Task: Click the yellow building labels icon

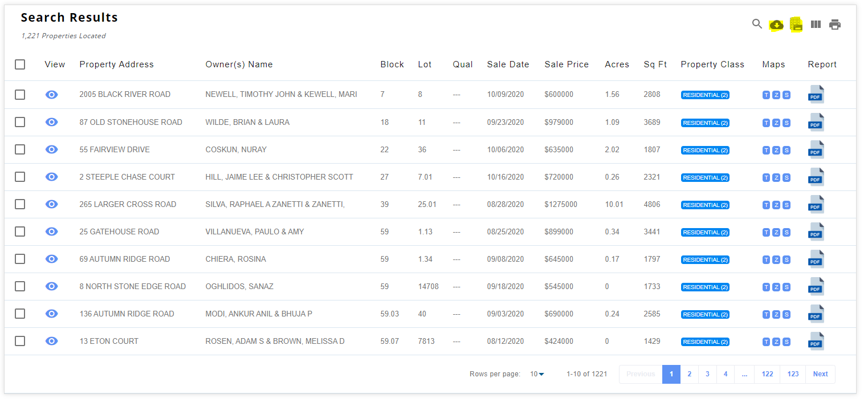Action: click(x=796, y=25)
